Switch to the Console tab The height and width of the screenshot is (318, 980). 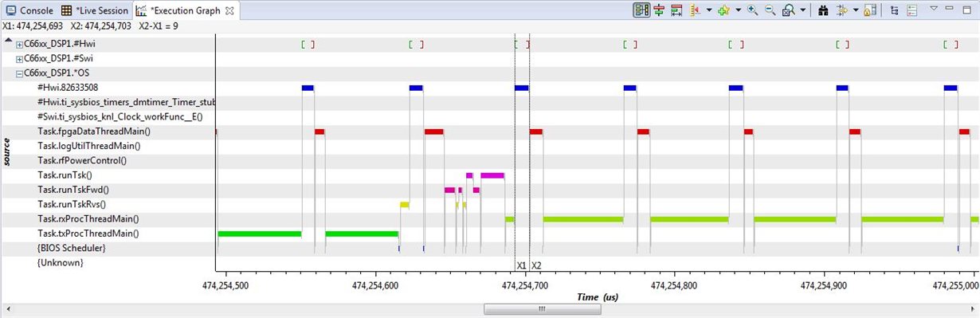[29, 10]
